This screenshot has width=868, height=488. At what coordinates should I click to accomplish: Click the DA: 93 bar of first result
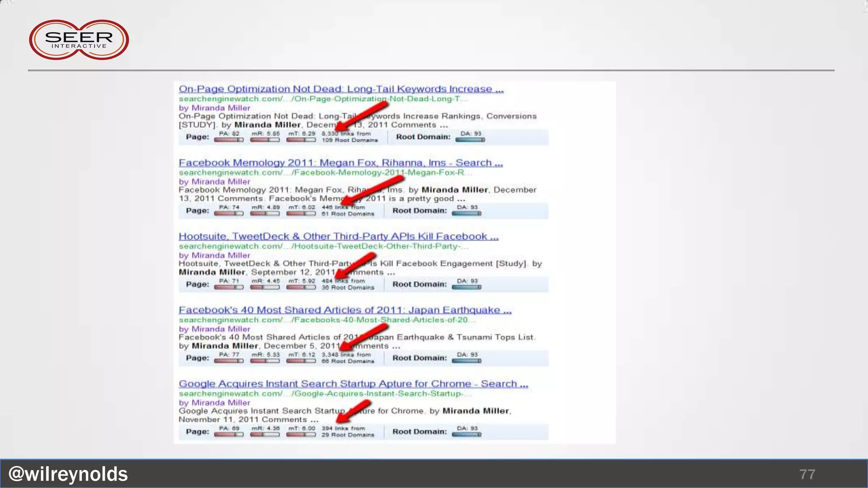[x=470, y=139]
